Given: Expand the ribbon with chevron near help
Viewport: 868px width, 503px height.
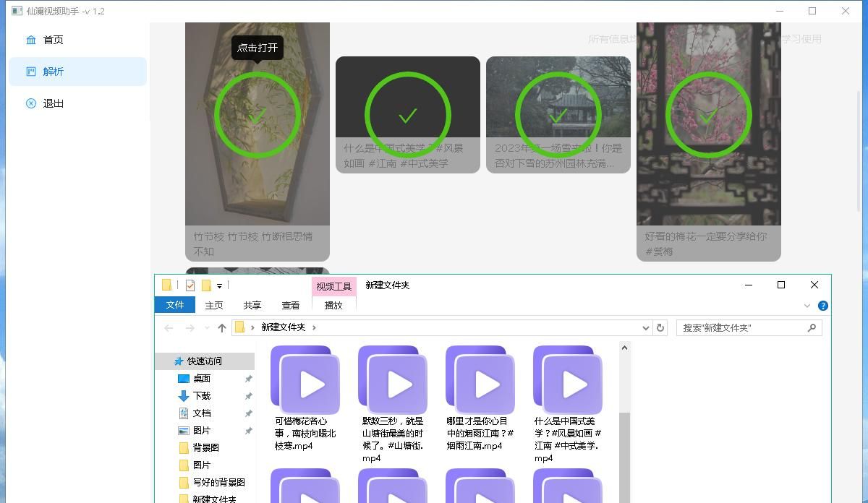Looking at the screenshot, I should [x=807, y=306].
